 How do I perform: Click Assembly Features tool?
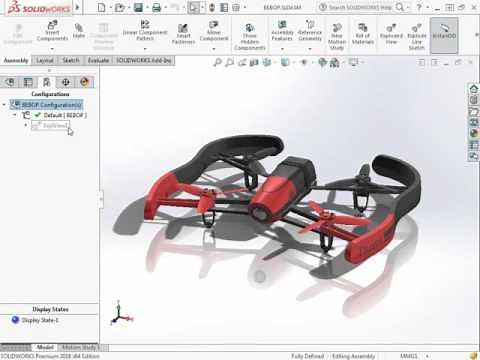(282, 31)
